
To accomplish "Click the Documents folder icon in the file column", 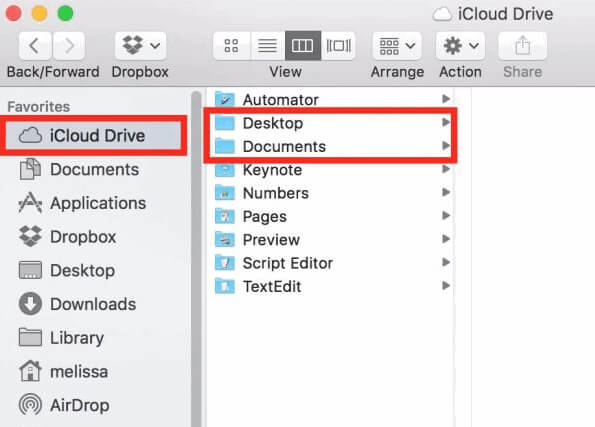I will (x=225, y=146).
